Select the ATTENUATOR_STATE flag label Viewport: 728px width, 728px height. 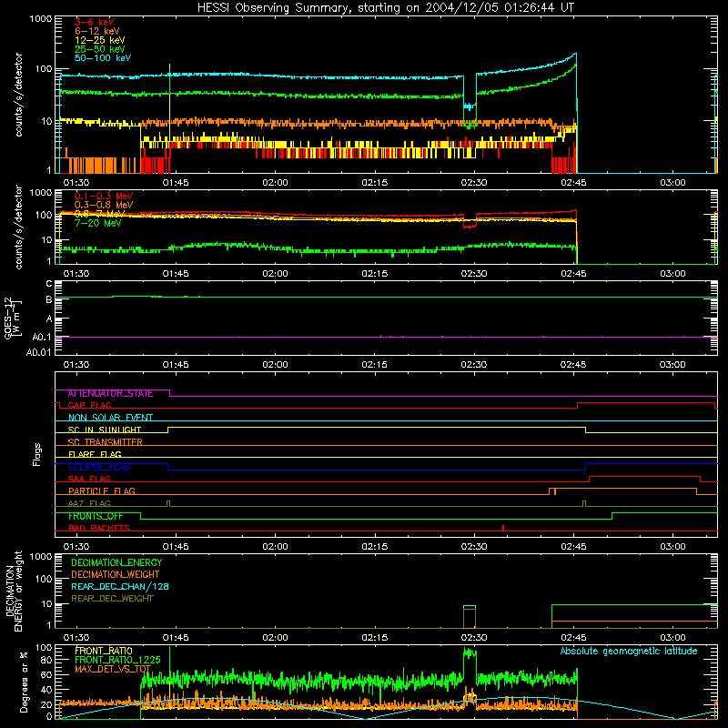click(x=110, y=394)
